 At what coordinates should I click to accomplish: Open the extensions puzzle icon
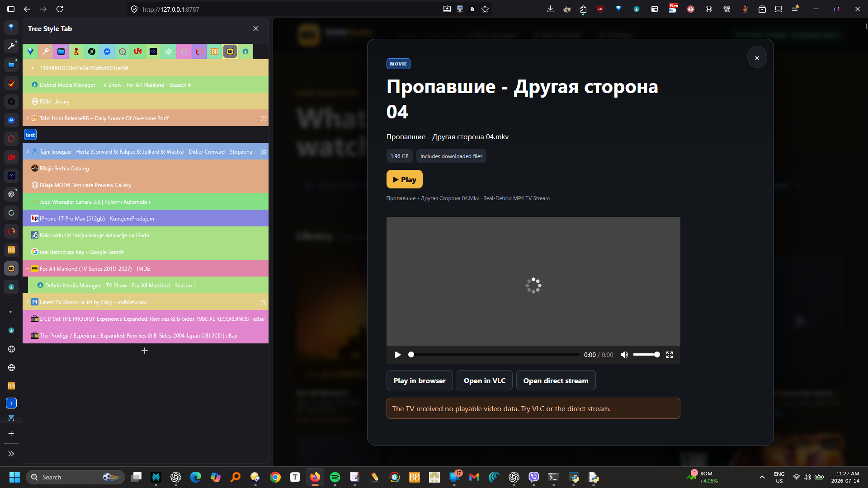(583, 9)
